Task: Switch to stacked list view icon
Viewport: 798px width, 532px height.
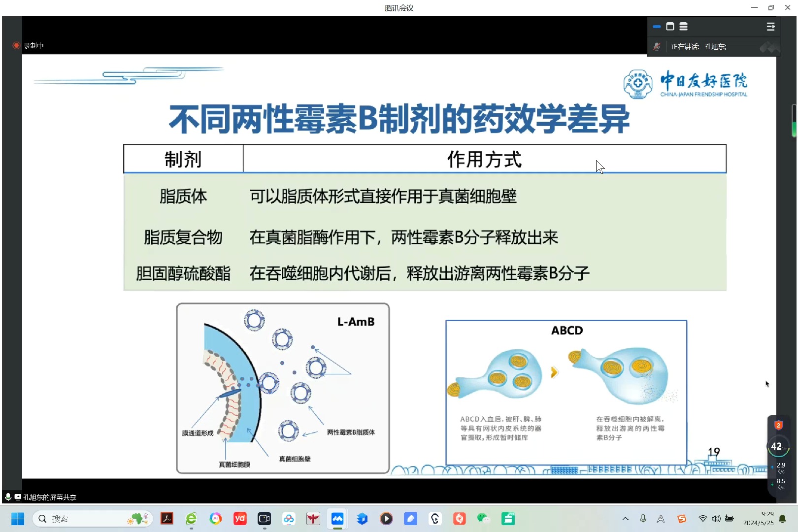Action: [x=683, y=27]
